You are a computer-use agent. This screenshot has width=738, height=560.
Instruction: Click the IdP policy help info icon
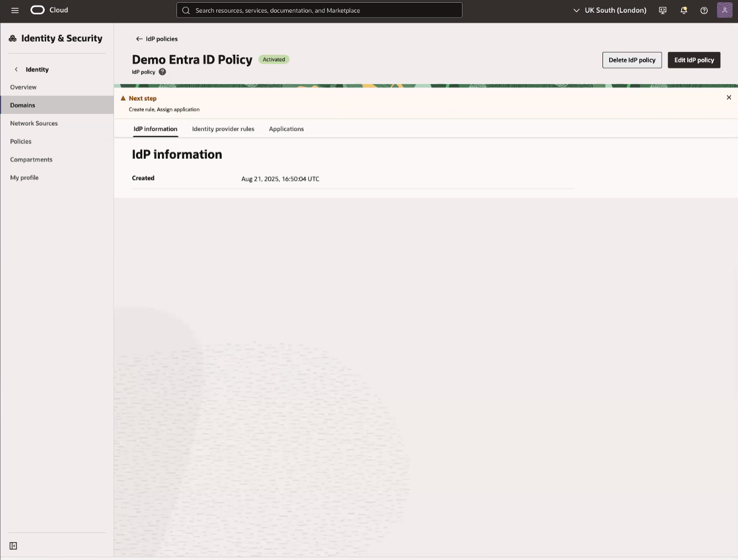tap(162, 72)
